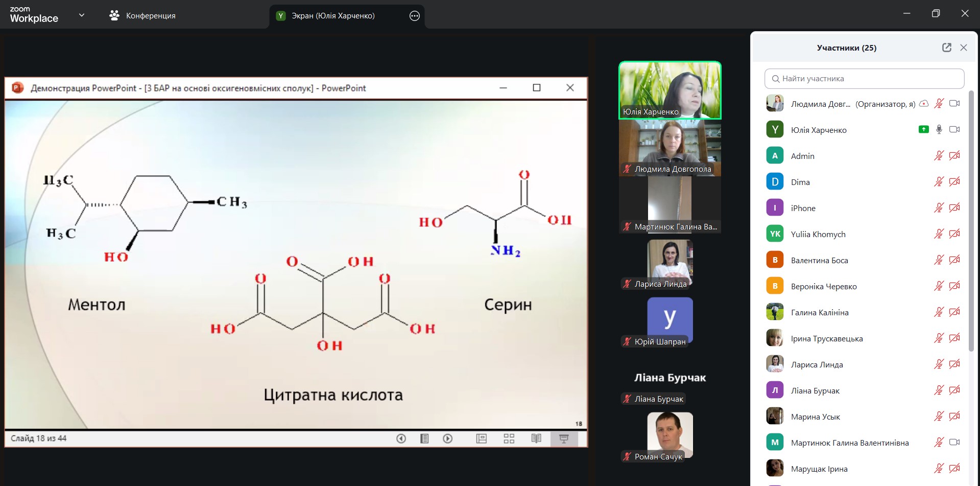
Task: Toggle video for Мартинюк Галина Валентинівна
Action: pyautogui.click(x=954, y=443)
